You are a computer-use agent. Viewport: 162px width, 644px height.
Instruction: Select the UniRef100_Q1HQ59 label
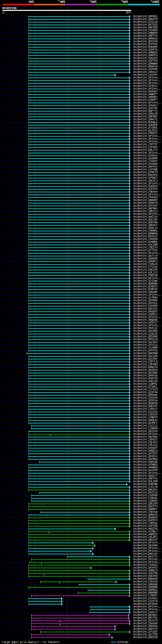pyautogui.click(x=145, y=158)
